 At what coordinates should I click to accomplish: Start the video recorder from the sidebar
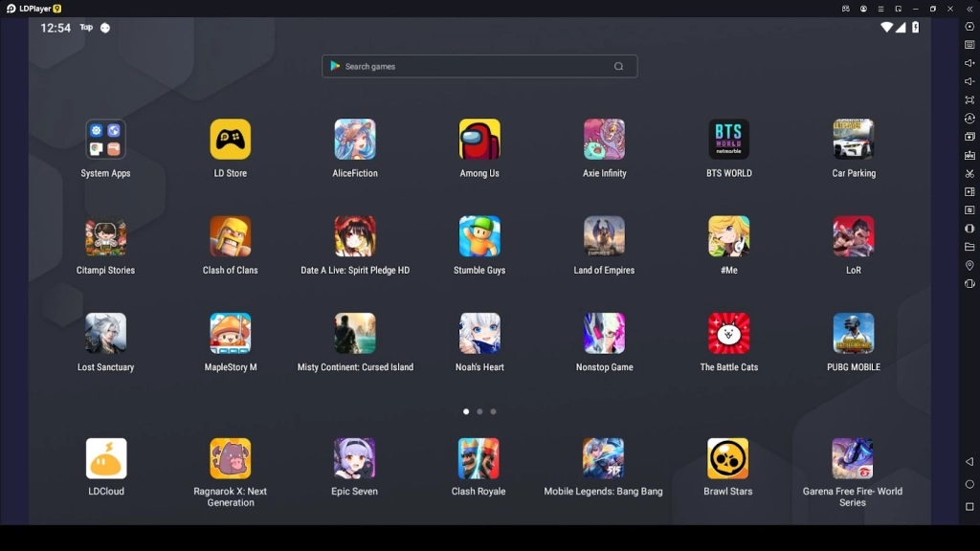point(969,191)
